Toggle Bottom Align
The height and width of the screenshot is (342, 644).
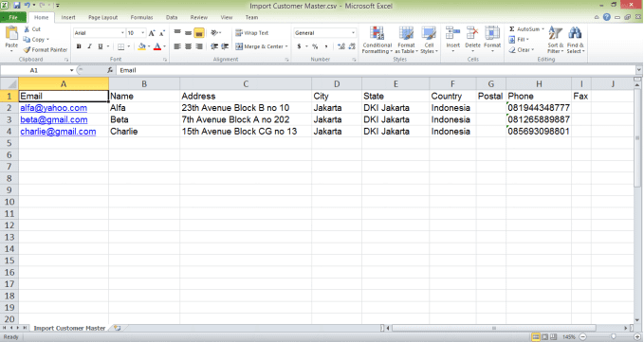199,33
